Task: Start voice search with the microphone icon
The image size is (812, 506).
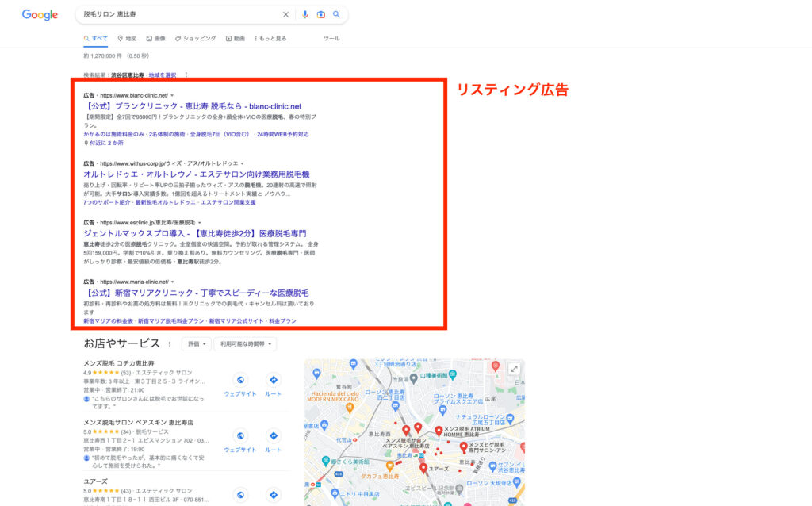Action: pos(305,14)
